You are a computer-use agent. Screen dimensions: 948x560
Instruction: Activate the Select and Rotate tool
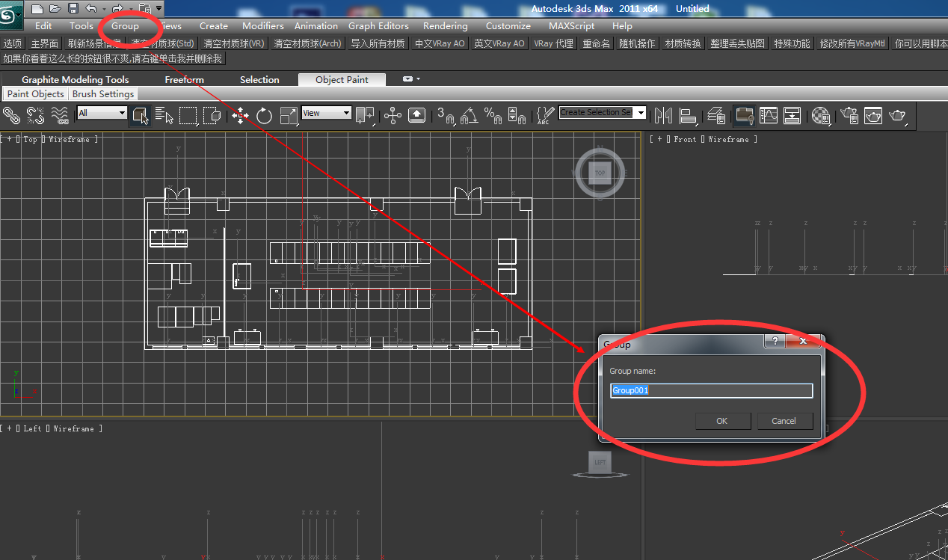264,115
